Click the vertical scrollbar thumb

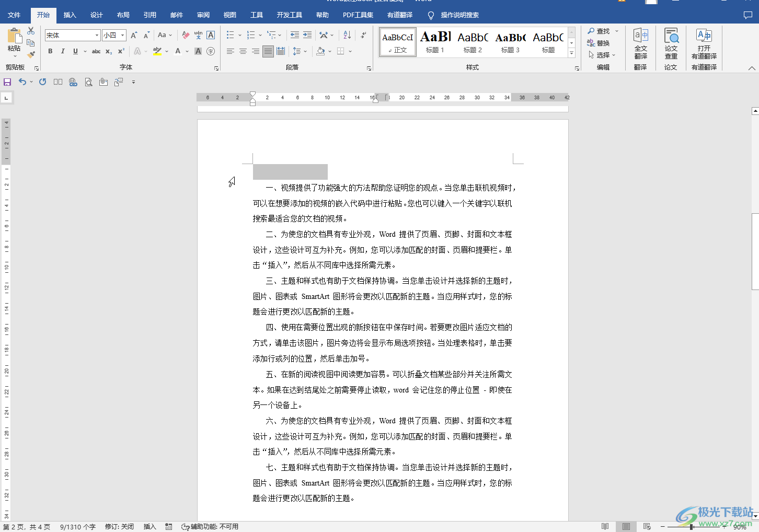tap(755, 251)
